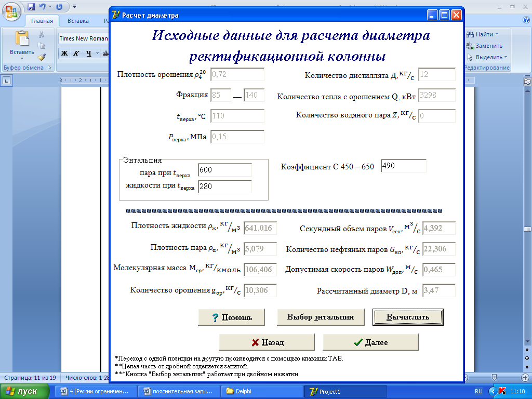
Task: Undo last action in Word toolbar
Action: click(42, 6)
